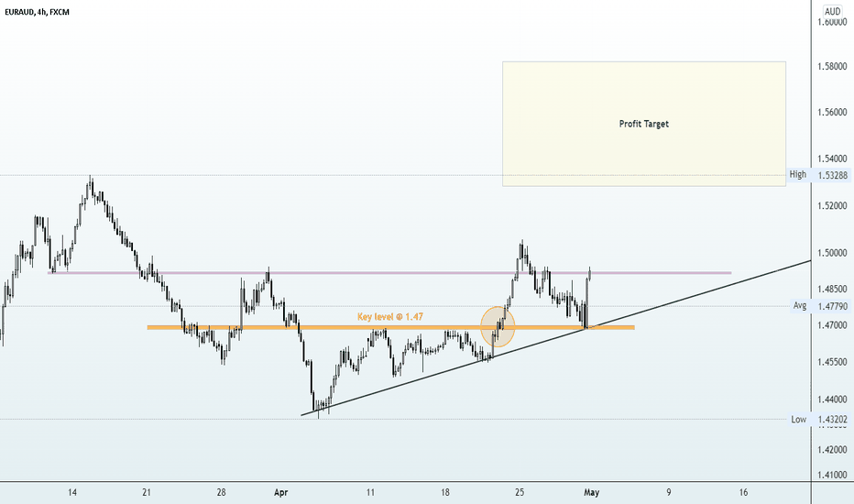854x504 pixels.
Task: Click the Avg 1.47790 price label
Action: (x=820, y=306)
